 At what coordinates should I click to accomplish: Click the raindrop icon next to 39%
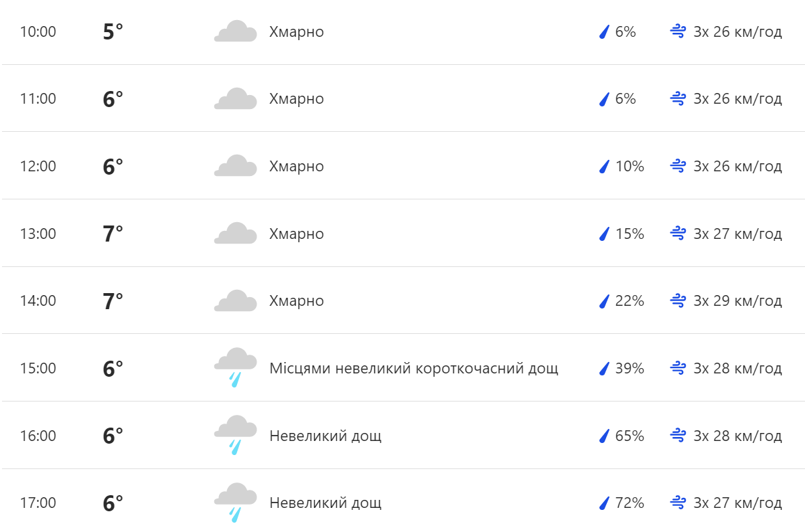click(x=604, y=368)
